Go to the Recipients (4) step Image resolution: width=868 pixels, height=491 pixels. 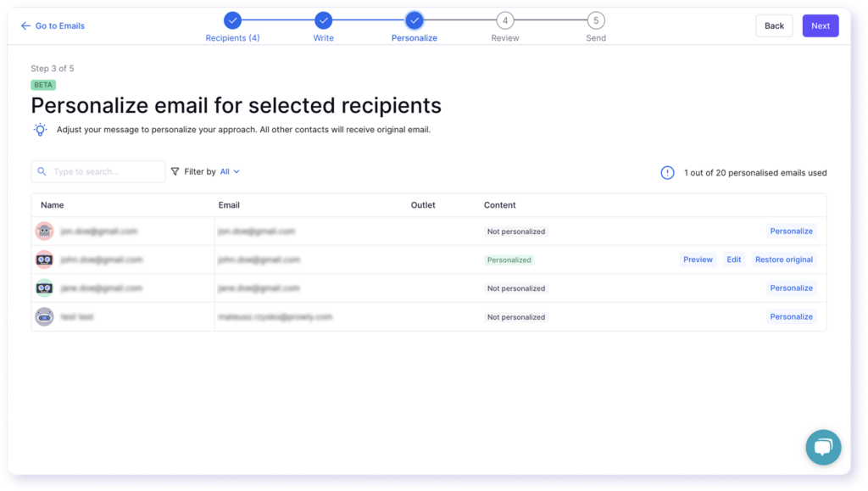point(232,20)
